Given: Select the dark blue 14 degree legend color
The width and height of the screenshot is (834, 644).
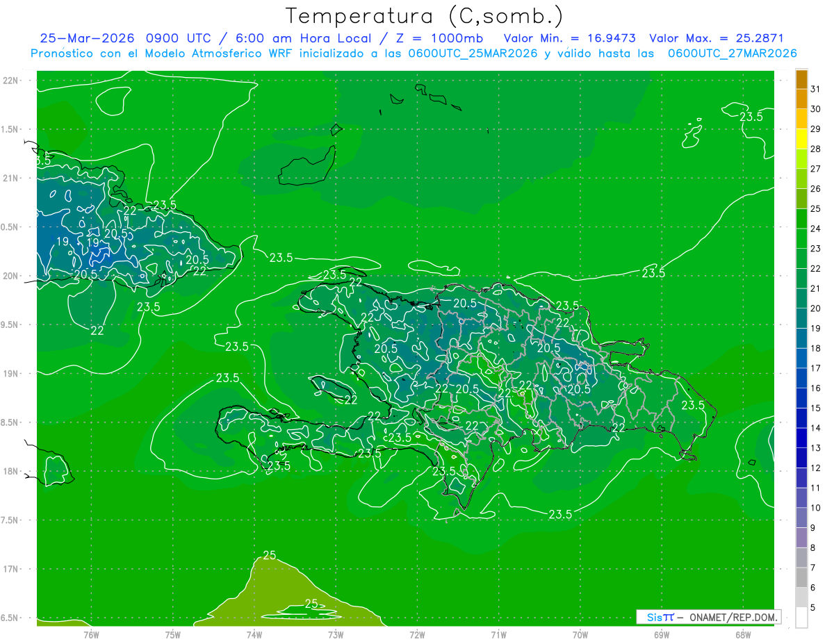Looking at the screenshot, I should (x=801, y=418).
